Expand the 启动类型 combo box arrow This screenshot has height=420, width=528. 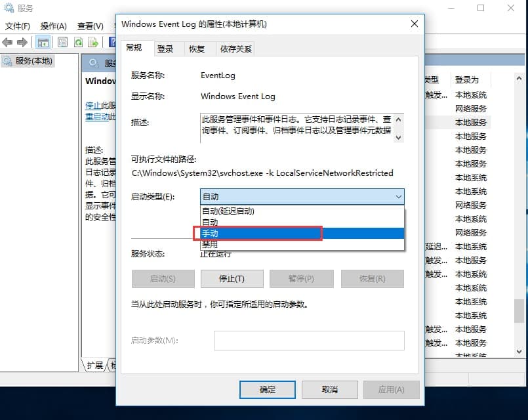398,197
